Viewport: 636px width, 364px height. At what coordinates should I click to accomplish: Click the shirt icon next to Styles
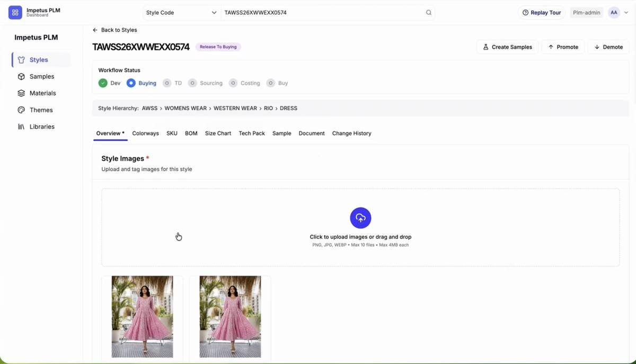coord(21,60)
